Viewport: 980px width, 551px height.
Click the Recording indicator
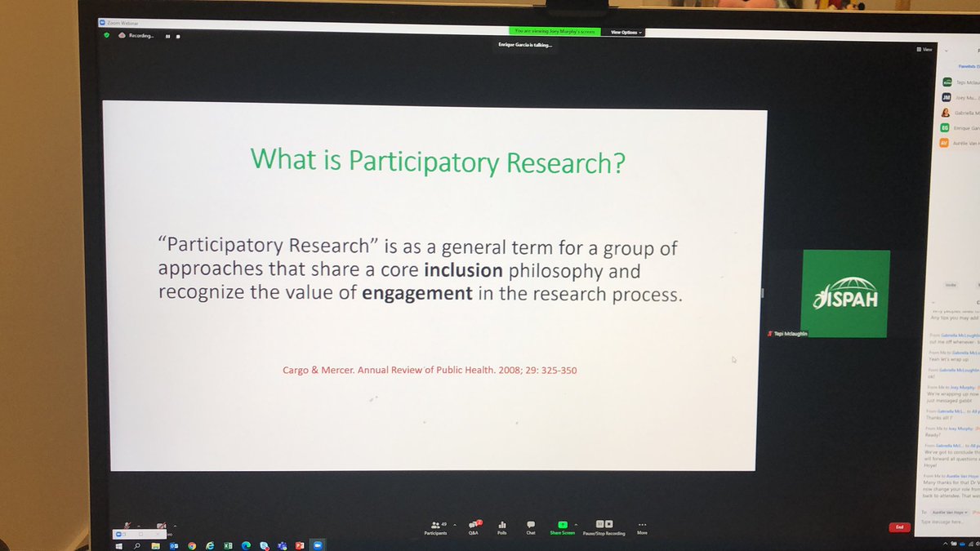click(x=136, y=36)
